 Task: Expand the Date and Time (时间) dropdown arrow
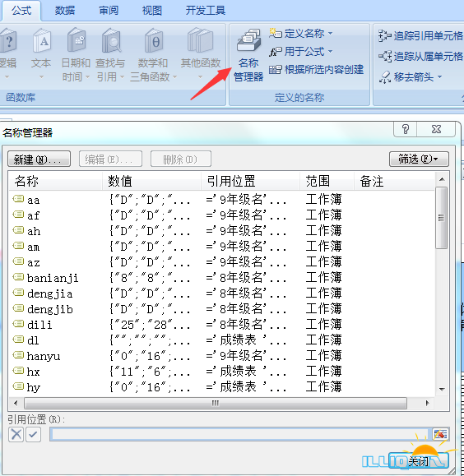click(x=87, y=77)
